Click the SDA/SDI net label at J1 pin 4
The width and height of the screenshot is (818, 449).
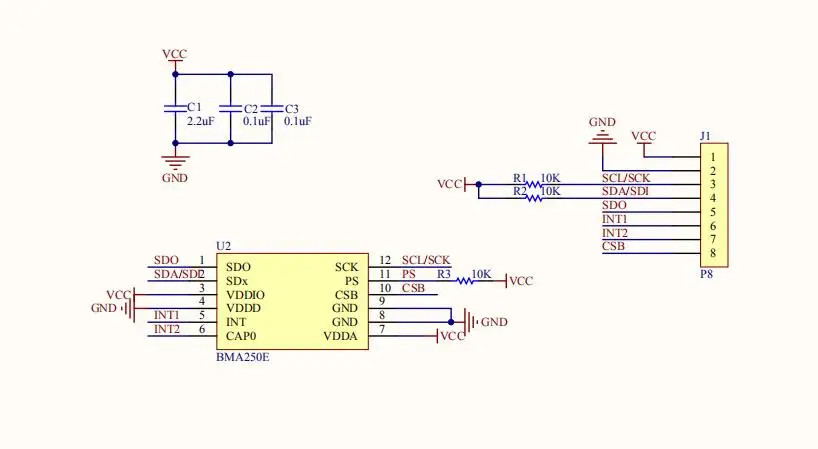(x=625, y=191)
